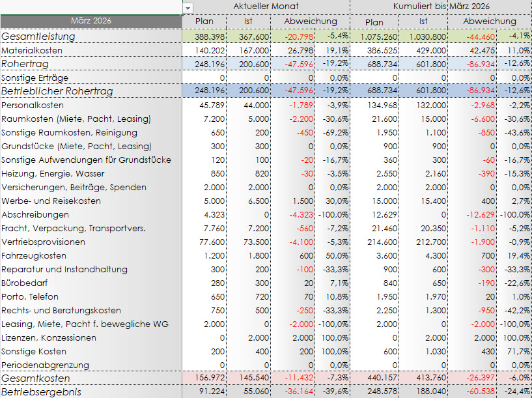Click the Betrieblicher Rohertrag row label
This screenshot has height=398, width=532.
pos(57,91)
